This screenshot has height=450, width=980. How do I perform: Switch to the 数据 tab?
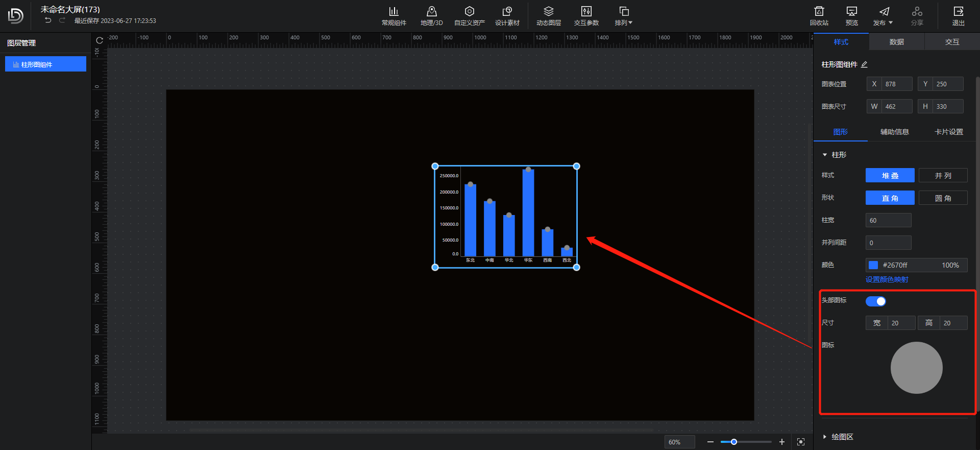896,42
